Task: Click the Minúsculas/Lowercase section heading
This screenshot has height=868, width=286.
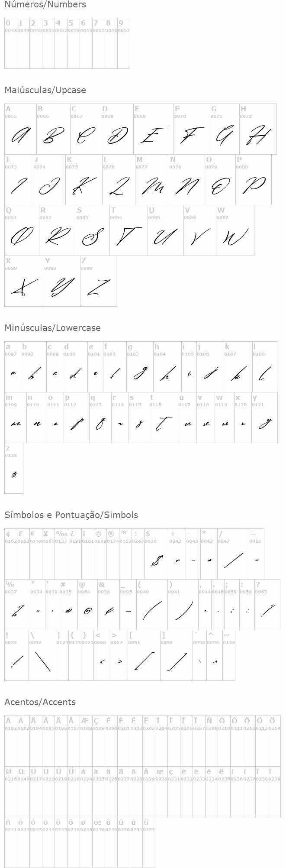Action: (x=53, y=328)
